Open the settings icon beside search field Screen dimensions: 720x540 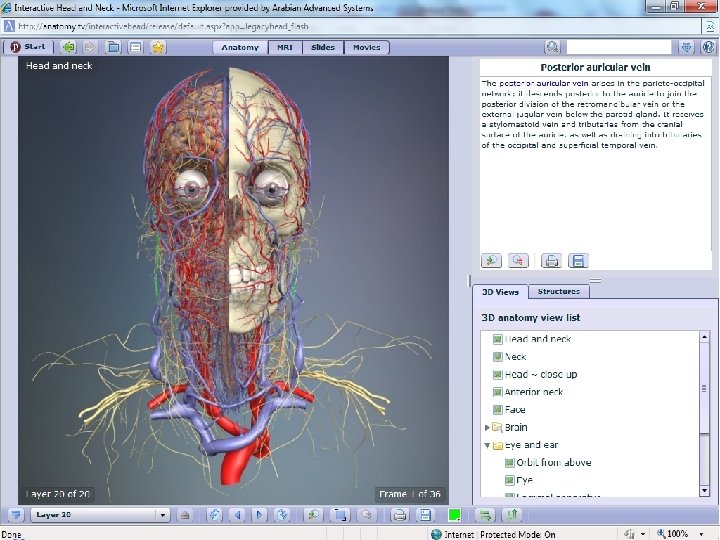pos(686,47)
